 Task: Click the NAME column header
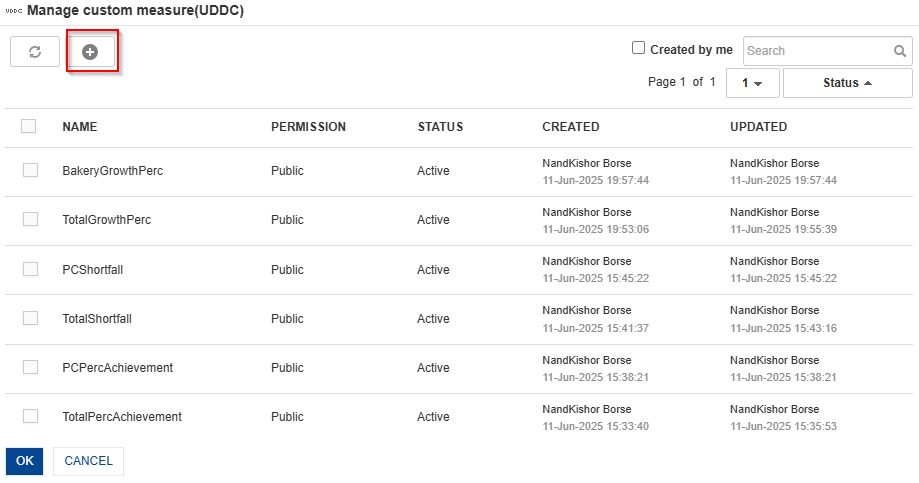80,127
